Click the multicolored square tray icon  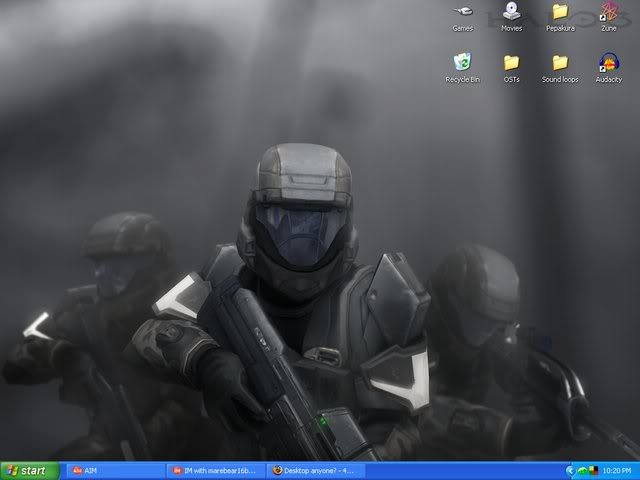(593, 471)
